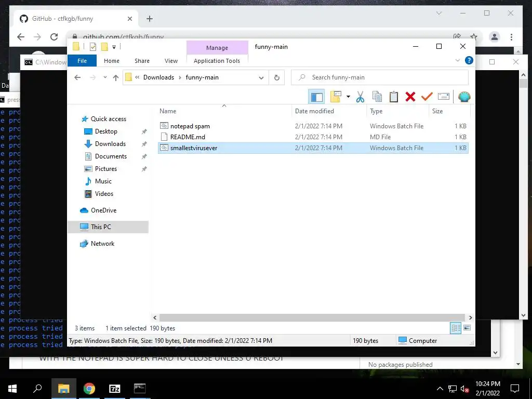532x399 pixels.
Task: Click the Search funny-main box
Action: tap(380, 77)
